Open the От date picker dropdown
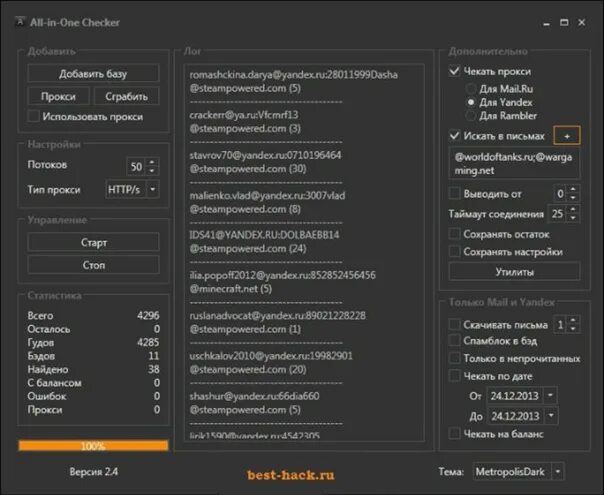This screenshot has height=495, width=604. [x=550, y=395]
